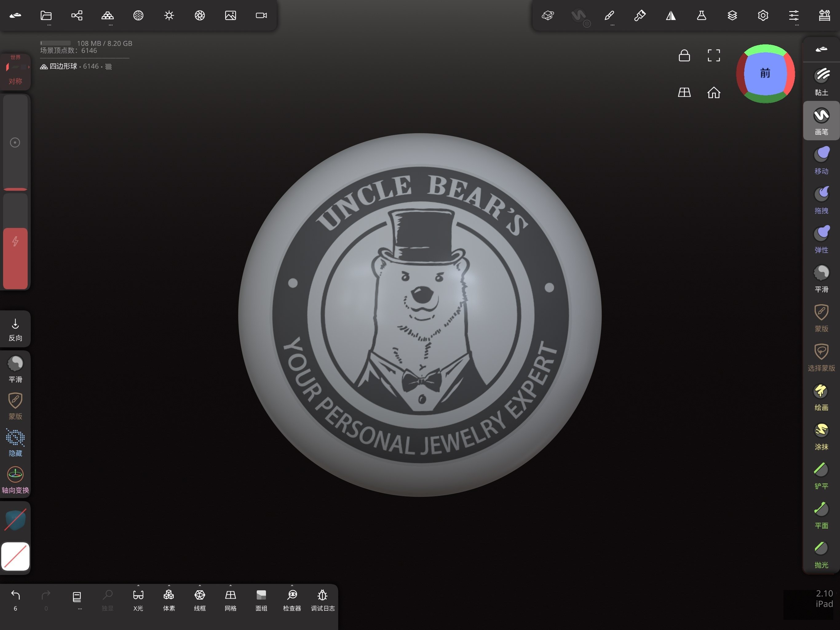Screen dimensions: 840x630
Task: Open the 调试日志 debug log
Action: pyautogui.click(x=323, y=600)
